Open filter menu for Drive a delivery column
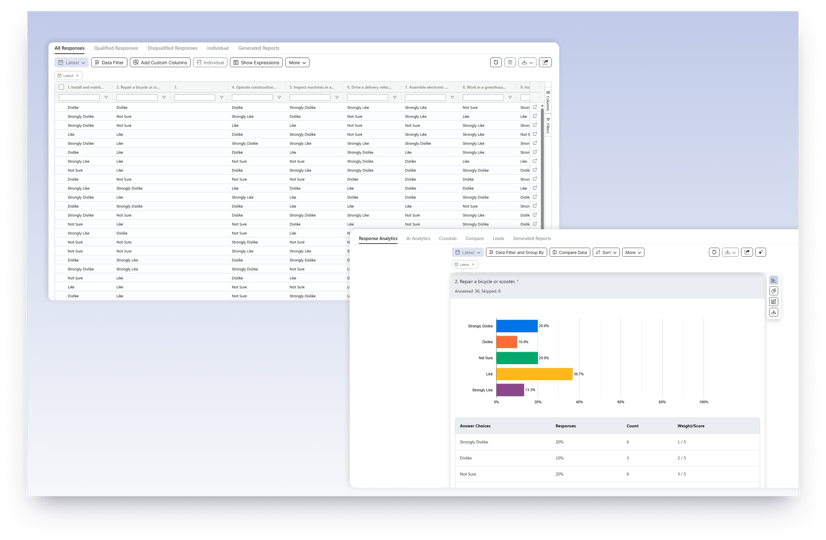The width and height of the screenshot is (826, 540). pos(395,97)
